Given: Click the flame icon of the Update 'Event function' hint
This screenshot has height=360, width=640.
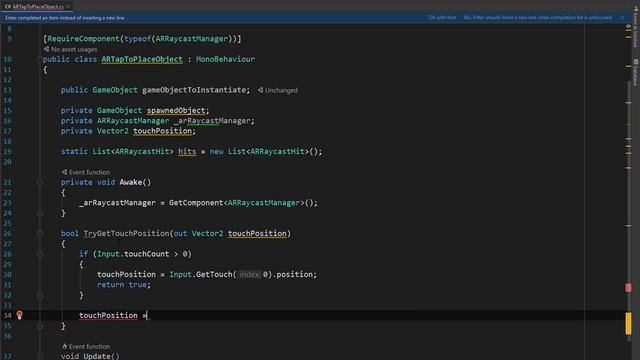Looking at the screenshot, I should 64,347.
